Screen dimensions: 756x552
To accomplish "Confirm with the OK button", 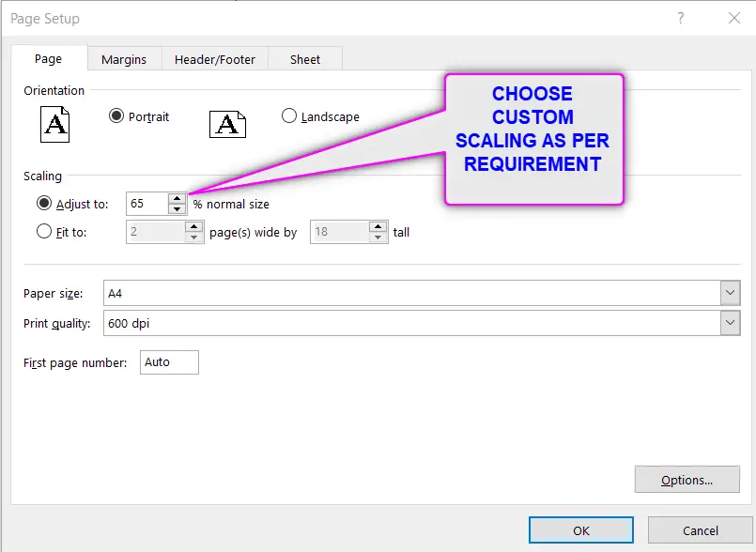I will click(x=581, y=530).
